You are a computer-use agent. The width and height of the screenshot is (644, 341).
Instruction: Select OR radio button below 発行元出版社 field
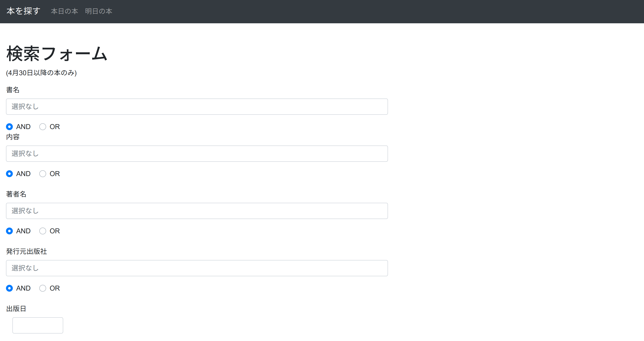coord(42,288)
